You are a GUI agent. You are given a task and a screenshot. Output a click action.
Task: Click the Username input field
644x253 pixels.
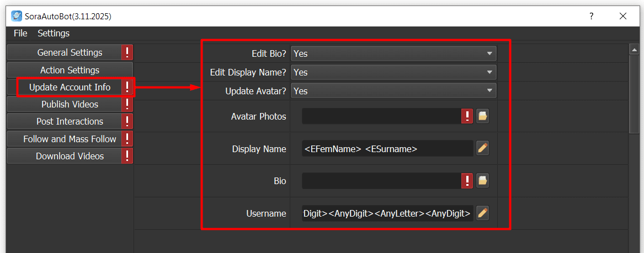(388, 213)
